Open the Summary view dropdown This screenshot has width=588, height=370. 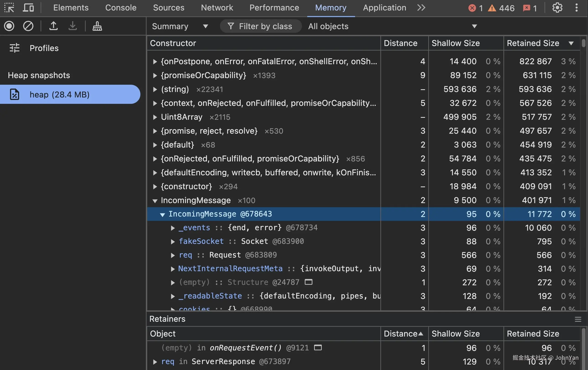tap(180, 26)
